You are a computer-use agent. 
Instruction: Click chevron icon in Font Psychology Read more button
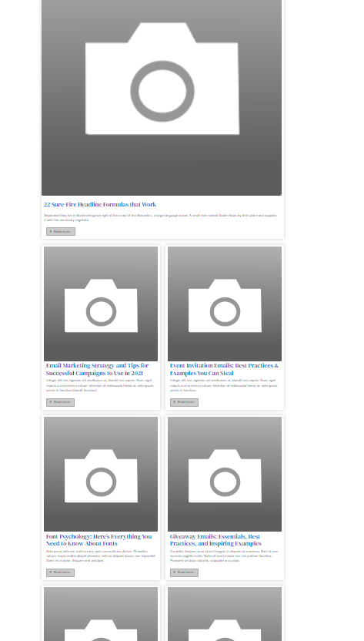point(51,572)
